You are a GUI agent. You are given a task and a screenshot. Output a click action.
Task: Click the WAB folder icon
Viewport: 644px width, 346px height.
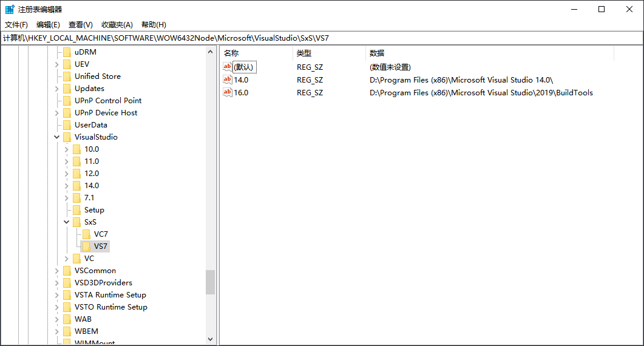[x=67, y=319]
